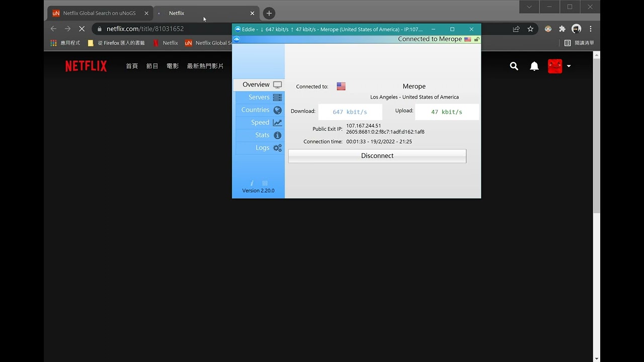The width and height of the screenshot is (644, 362).
Task: Open Netflix 電影 section
Action: pos(173,66)
